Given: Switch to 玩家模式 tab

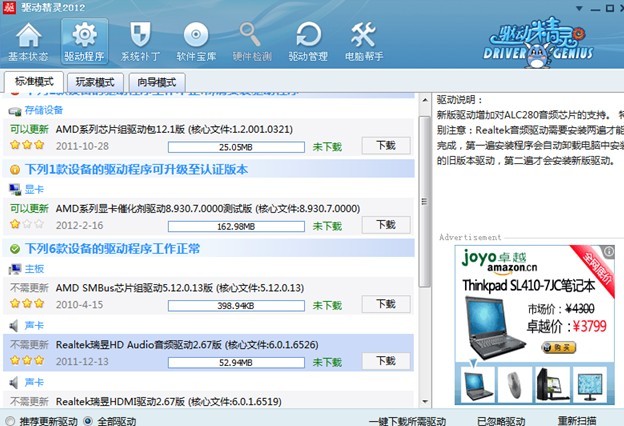Looking at the screenshot, I should point(94,81).
